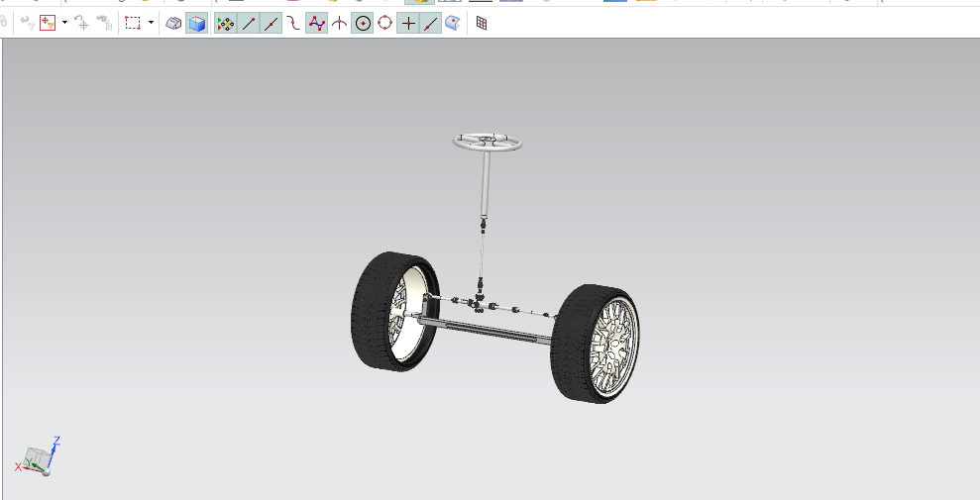
Task: Click red-framed selection filter icon
Action: (x=48, y=23)
